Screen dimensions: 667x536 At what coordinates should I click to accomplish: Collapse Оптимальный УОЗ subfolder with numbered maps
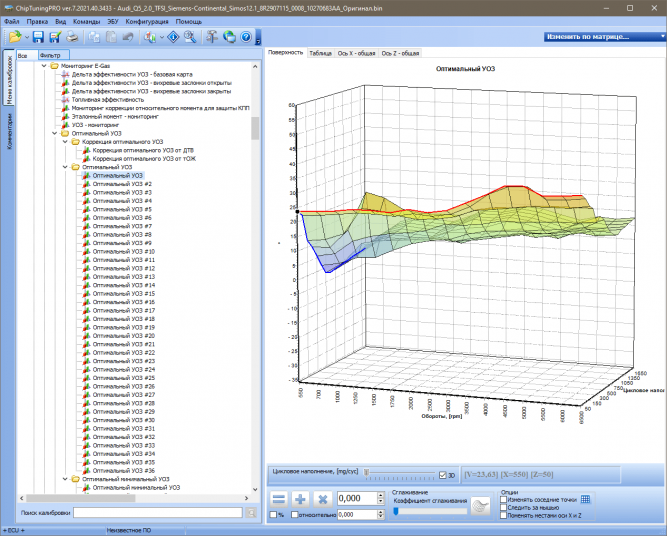[x=65, y=167]
